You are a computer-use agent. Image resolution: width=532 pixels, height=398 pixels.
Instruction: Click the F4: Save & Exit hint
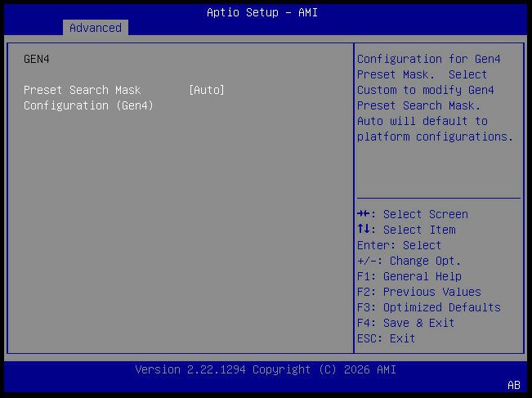(x=406, y=323)
